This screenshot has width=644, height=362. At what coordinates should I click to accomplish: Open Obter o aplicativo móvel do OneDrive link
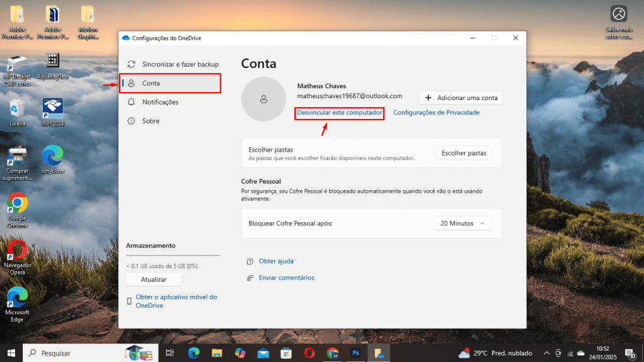176,301
